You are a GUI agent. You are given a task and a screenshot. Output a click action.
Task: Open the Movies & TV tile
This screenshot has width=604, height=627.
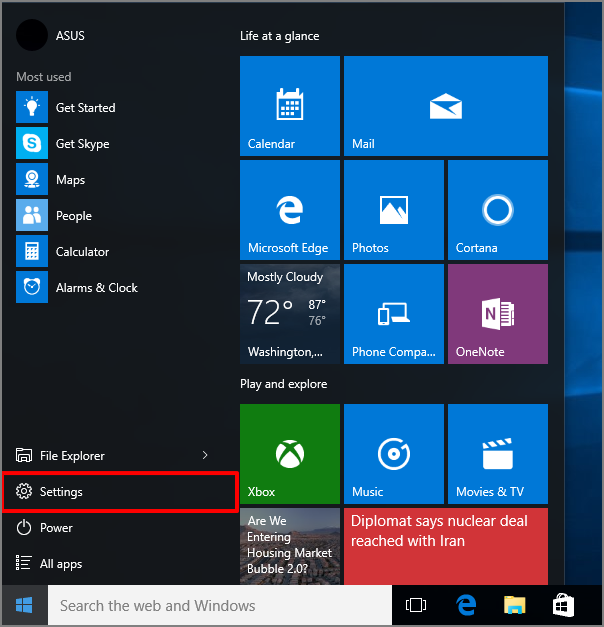[x=498, y=454]
